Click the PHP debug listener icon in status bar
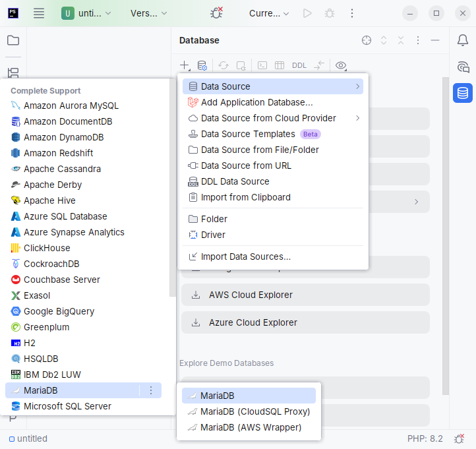Viewport: 476px width, 449px height. pyautogui.click(x=459, y=438)
